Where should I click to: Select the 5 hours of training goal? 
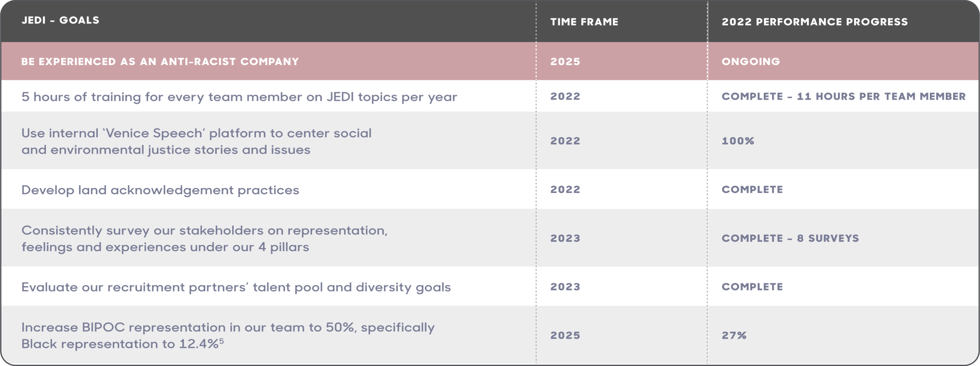(239, 97)
